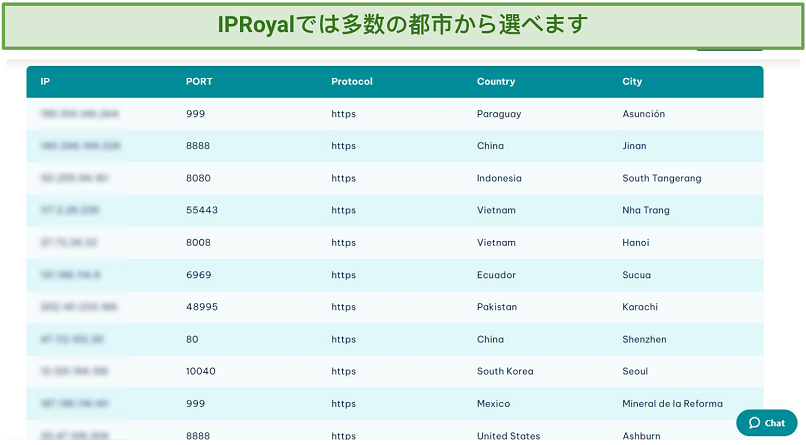This screenshot has height=445, width=806.
Task: Click the Karachi city cell
Action: click(640, 306)
